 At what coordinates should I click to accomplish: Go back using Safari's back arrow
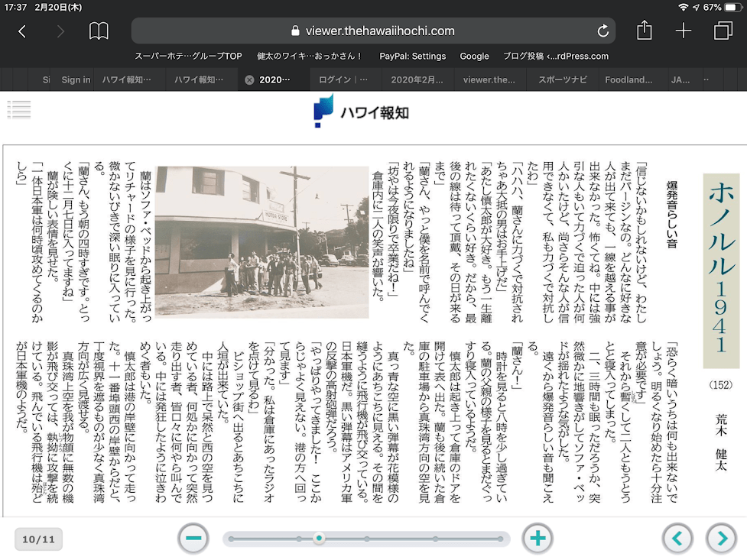[x=22, y=31]
